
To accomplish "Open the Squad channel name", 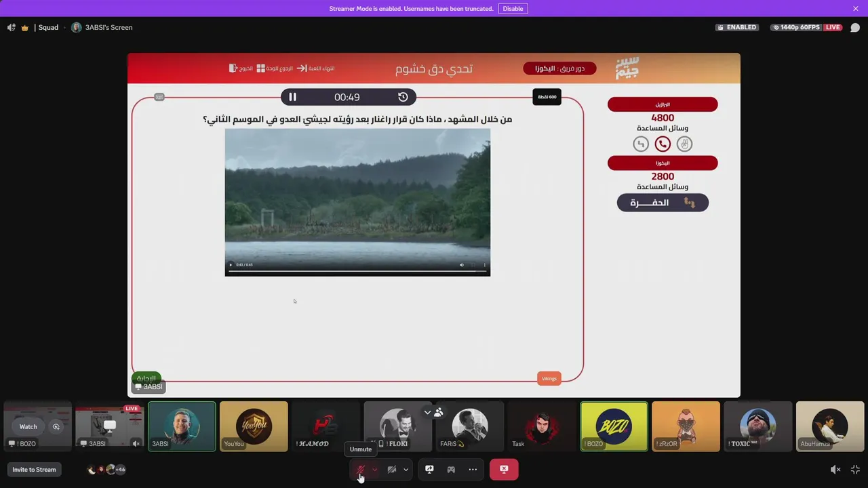I will click(48, 28).
